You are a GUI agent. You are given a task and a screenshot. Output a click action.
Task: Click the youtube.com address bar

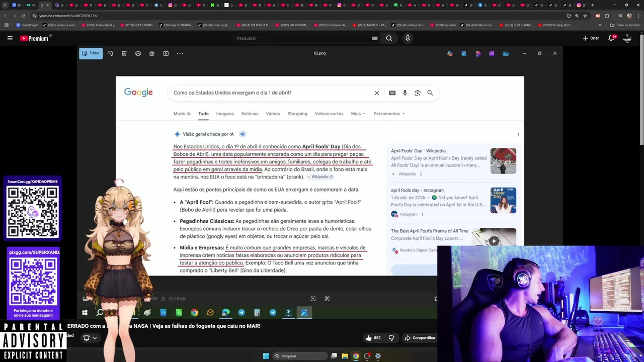(302, 16)
